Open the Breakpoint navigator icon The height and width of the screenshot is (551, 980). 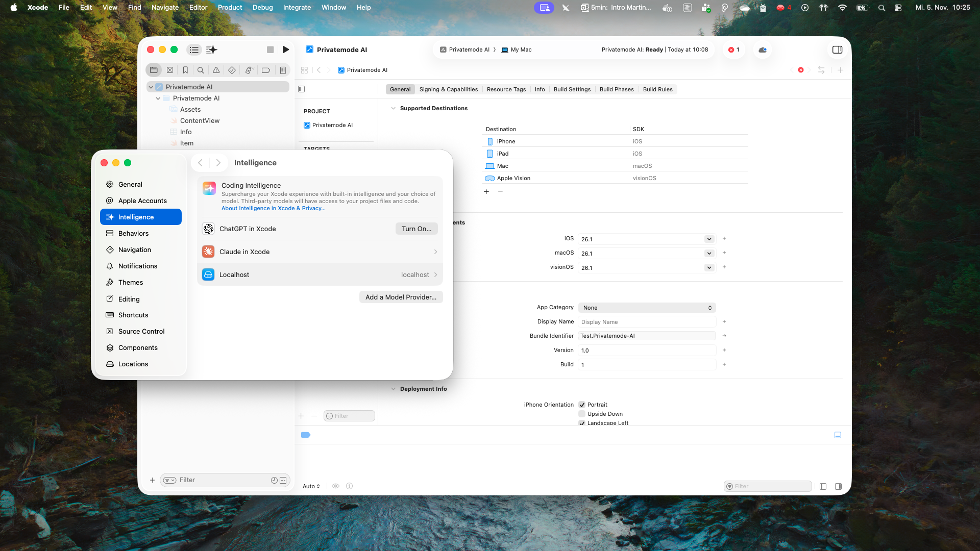[x=266, y=70]
